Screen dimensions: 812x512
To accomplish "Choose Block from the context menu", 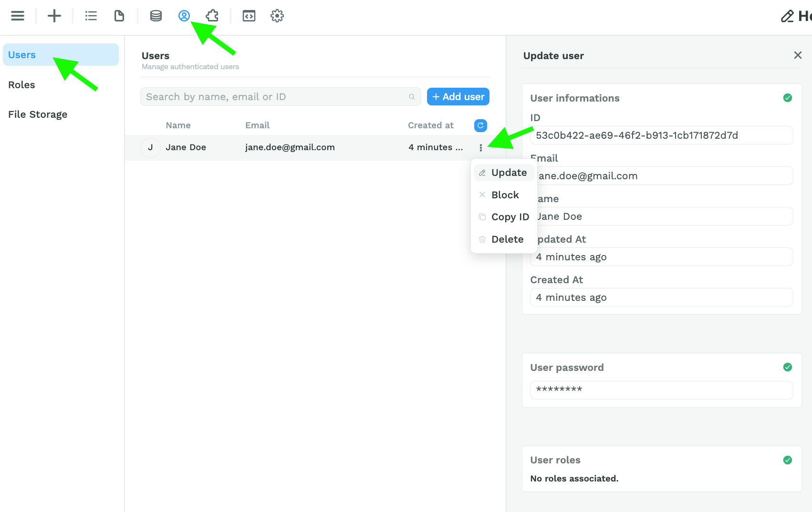I will click(x=503, y=195).
